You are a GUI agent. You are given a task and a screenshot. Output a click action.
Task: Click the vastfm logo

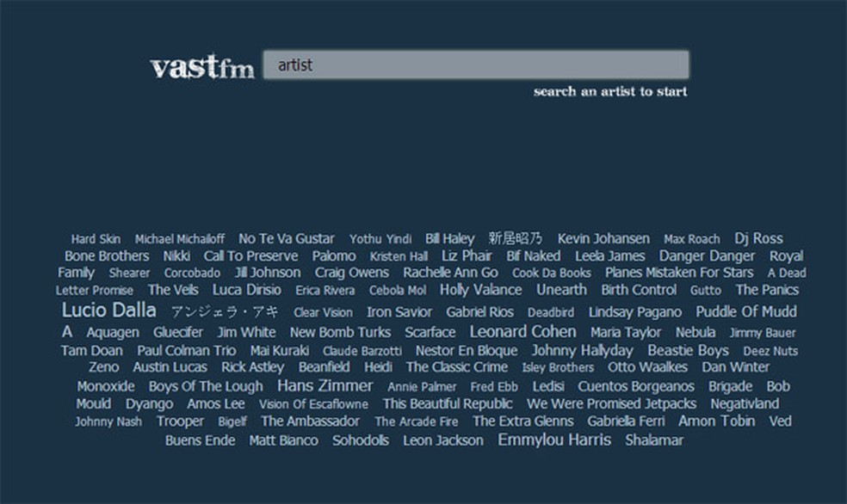click(202, 67)
